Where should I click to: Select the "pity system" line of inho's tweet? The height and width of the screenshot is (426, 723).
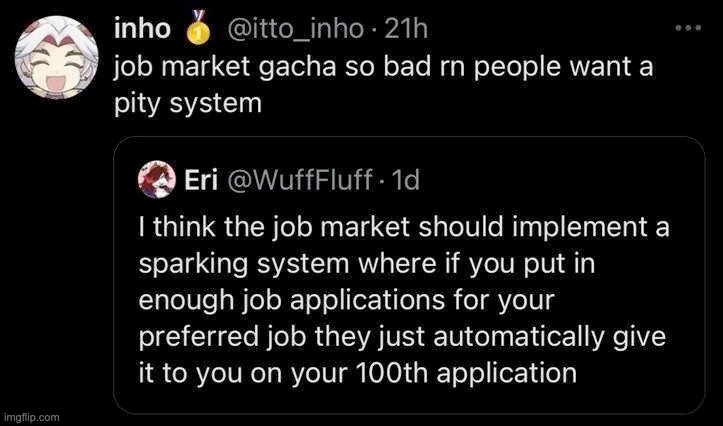pos(187,105)
